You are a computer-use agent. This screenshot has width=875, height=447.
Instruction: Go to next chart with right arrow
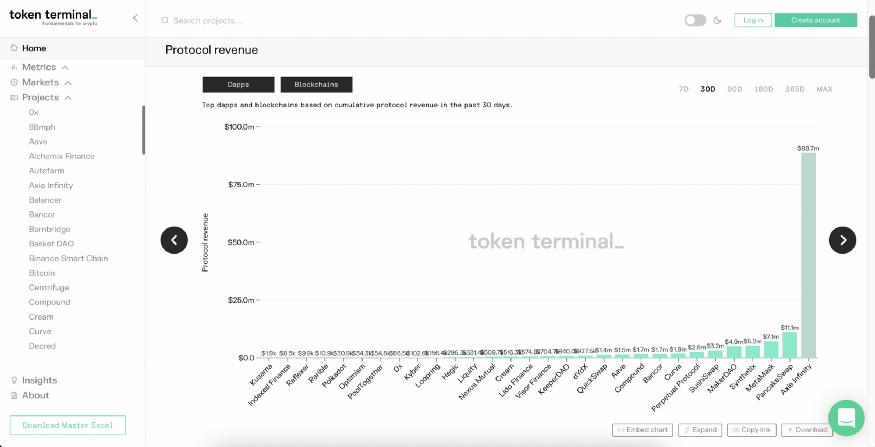[x=843, y=240]
